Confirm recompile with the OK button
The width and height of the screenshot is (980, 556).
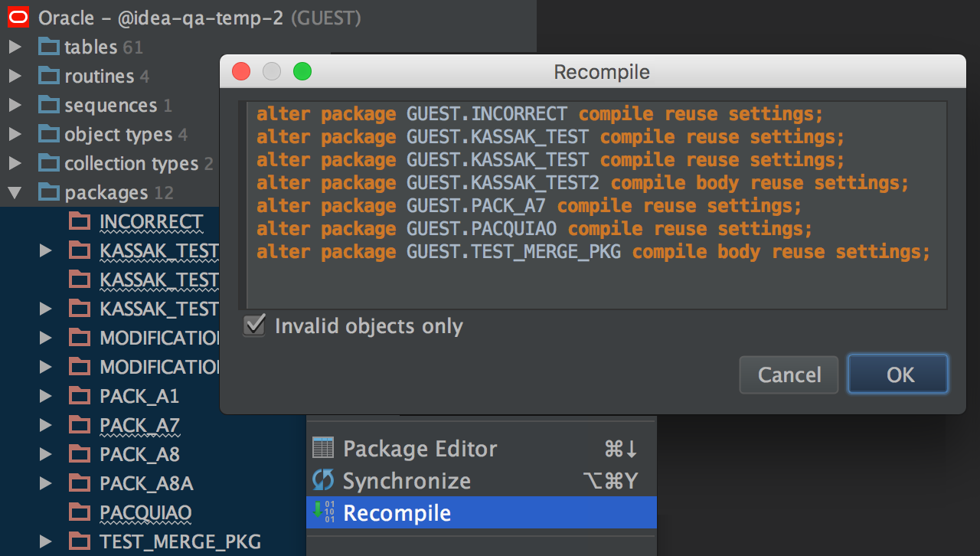pyautogui.click(x=898, y=374)
